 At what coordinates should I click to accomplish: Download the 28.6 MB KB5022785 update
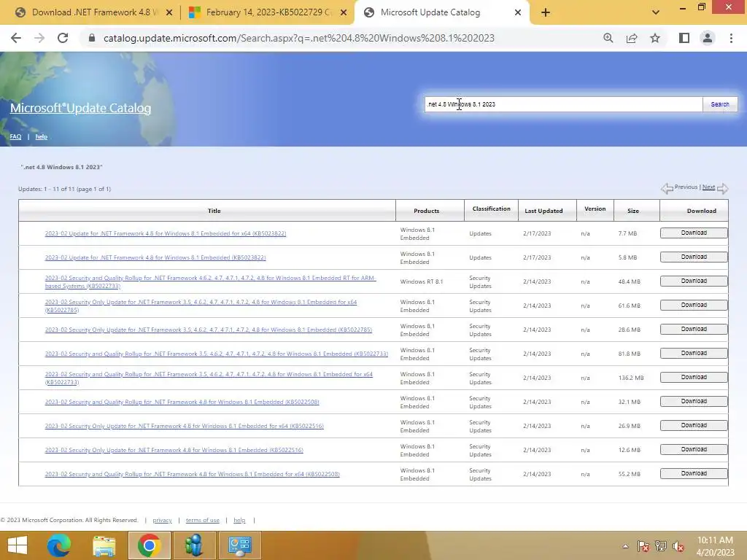coord(694,329)
